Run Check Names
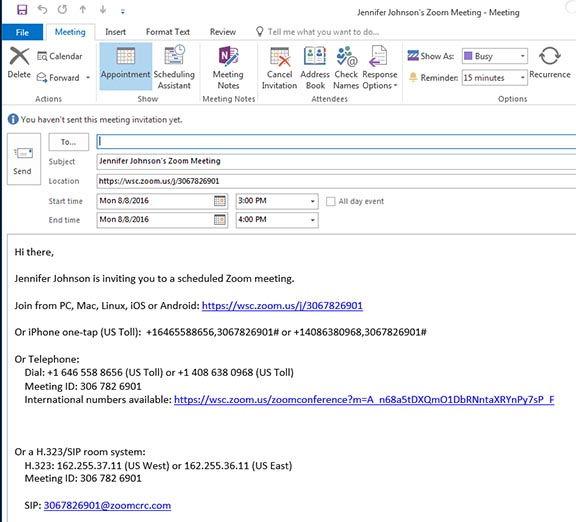The width and height of the screenshot is (576, 522). (x=346, y=68)
